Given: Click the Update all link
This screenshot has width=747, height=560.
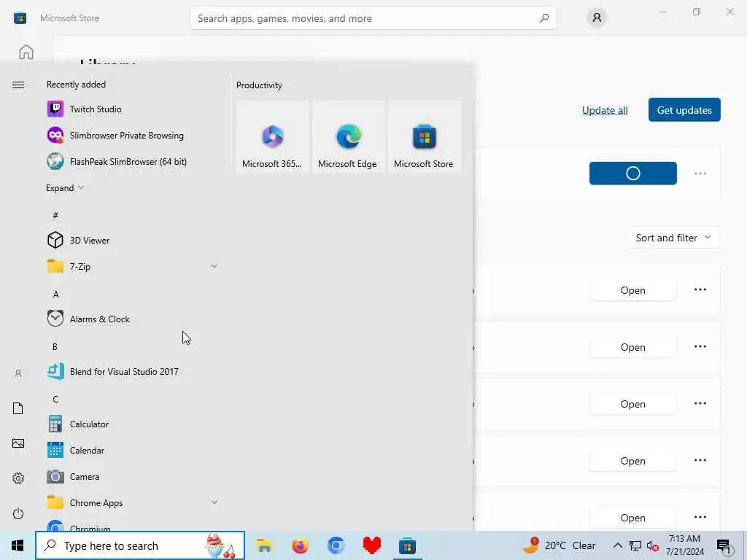Looking at the screenshot, I should click(605, 111).
